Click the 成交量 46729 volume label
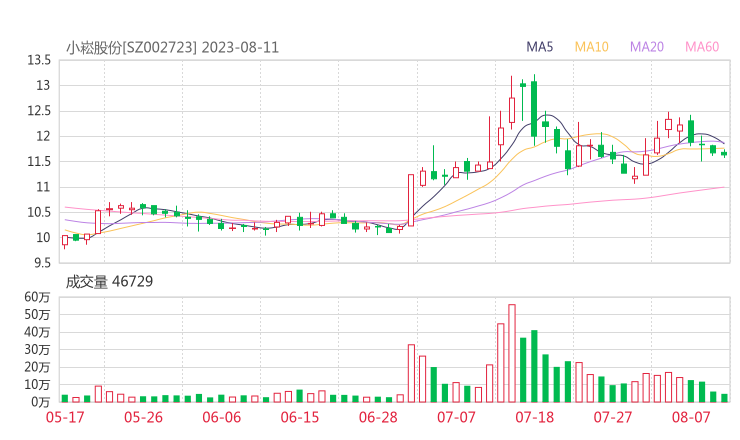The height and width of the screenshot is (440, 740). click(x=109, y=282)
